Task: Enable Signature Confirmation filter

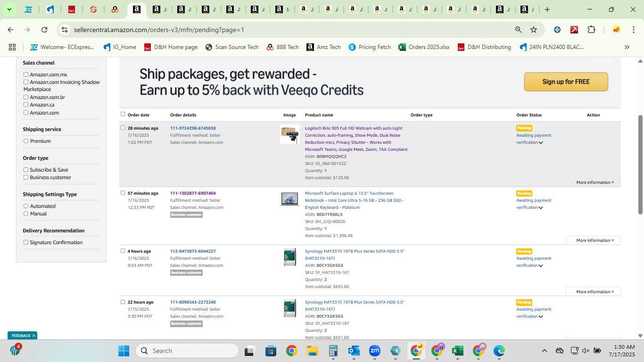Action: pyautogui.click(x=26, y=242)
